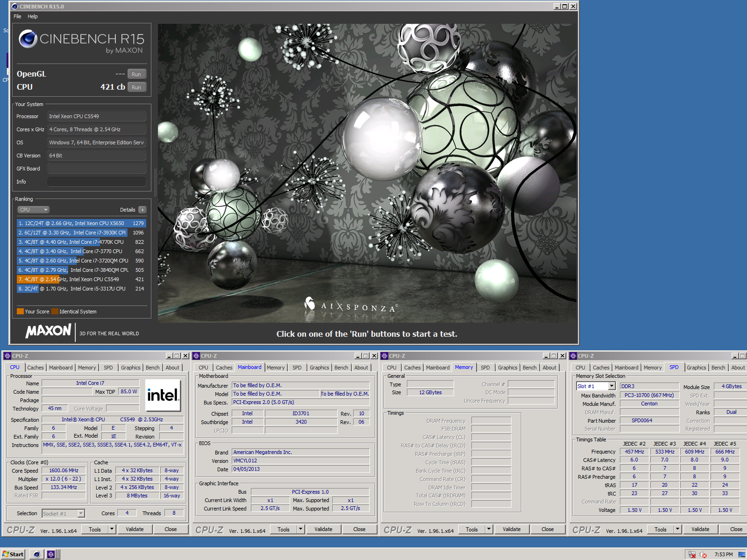Viewport: 747px width, 560px height.
Task: Click the Cinebench R15 logo sphere icon
Action: pyautogui.click(x=28, y=39)
